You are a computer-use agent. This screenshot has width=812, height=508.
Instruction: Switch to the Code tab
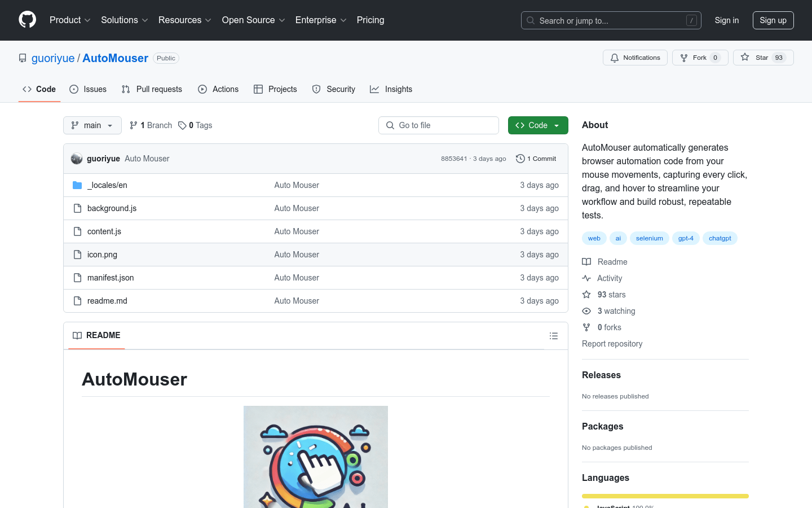tap(39, 89)
